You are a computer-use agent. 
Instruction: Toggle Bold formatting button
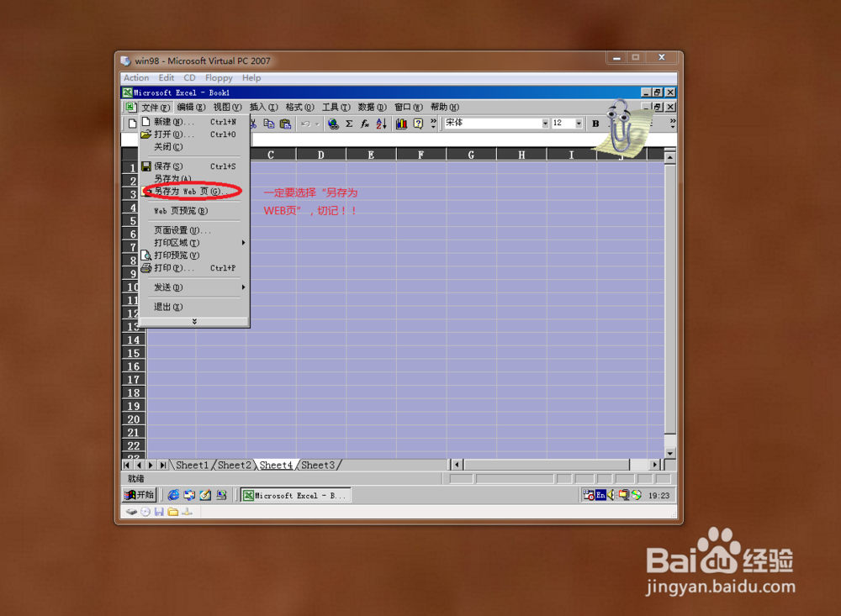click(595, 124)
